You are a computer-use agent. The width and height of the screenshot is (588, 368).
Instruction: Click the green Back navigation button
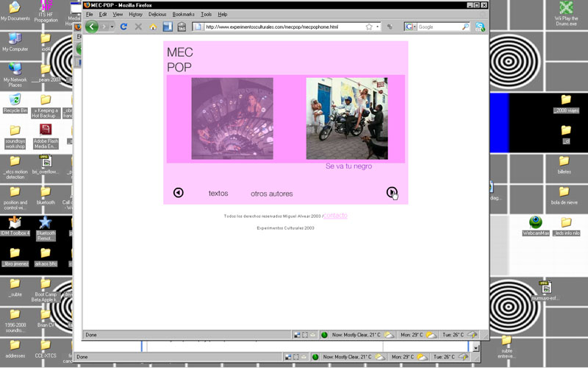[x=92, y=27]
